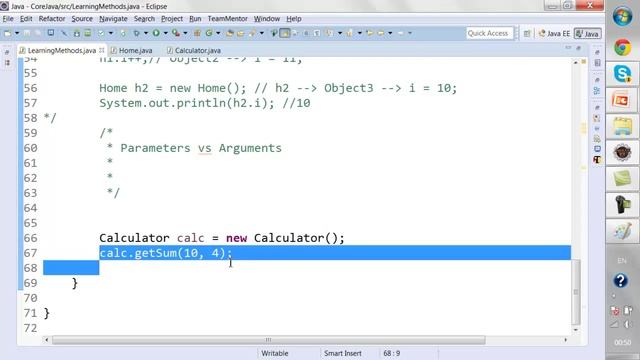Click the New file toolbar icon
Screen dimensions: 640x360
coord(8,33)
